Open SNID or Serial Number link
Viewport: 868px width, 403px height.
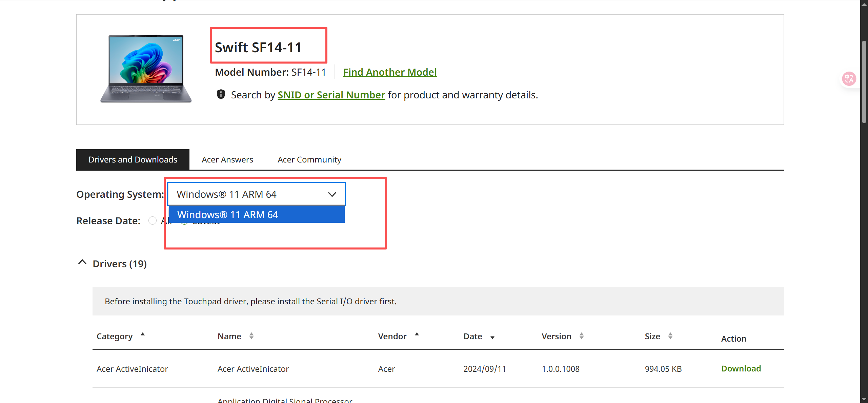click(x=331, y=95)
